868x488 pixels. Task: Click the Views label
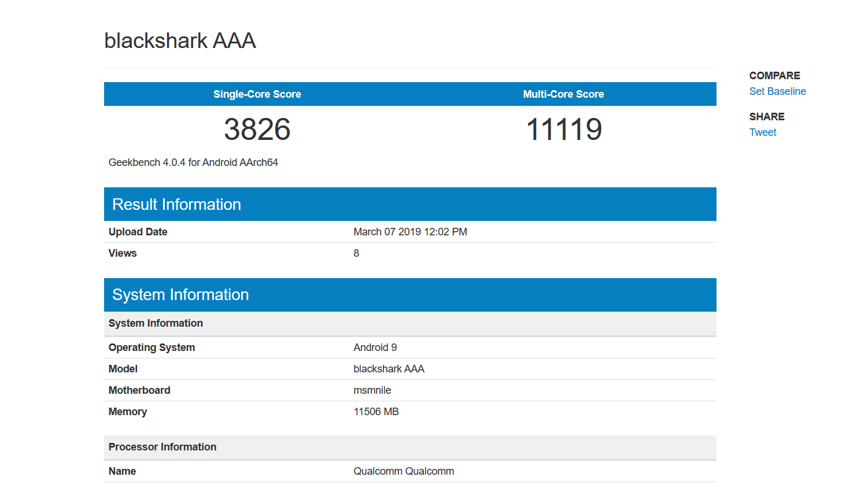pyautogui.click(x=123, y=253)
